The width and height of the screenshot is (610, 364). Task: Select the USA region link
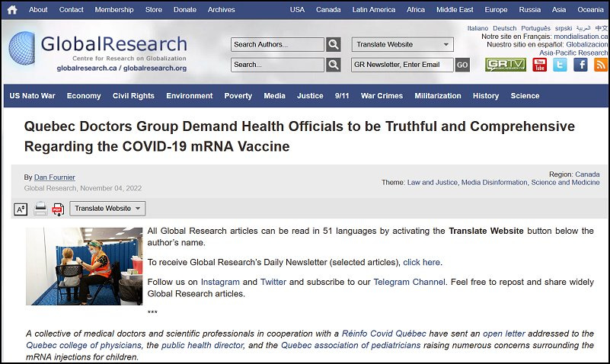[297, 10]
